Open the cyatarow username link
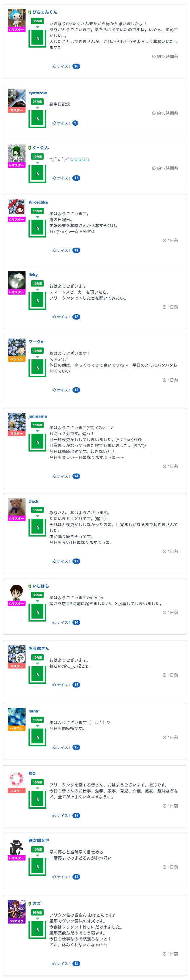190x980 pixels. [x=38, y=93]
